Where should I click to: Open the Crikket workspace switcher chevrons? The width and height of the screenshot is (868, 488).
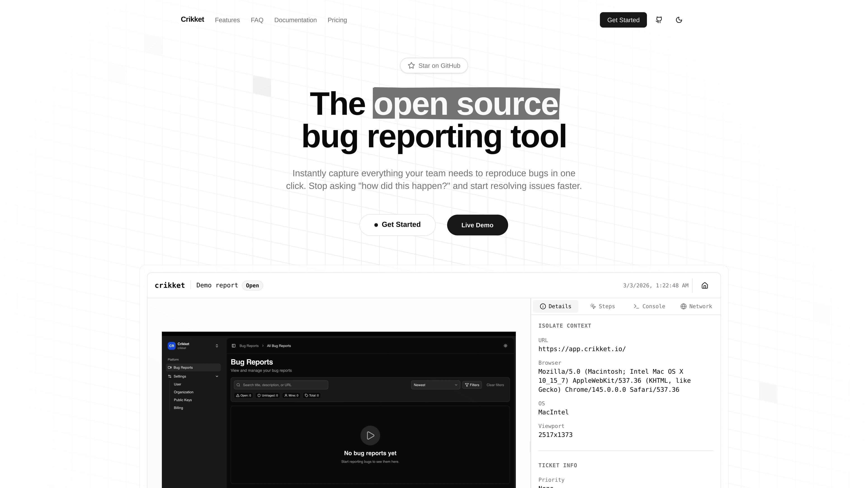coord(217,346)
